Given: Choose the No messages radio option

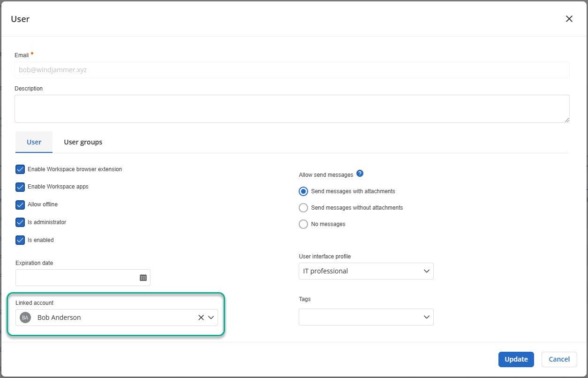Looking at the screenshot, I should [303, 224].
